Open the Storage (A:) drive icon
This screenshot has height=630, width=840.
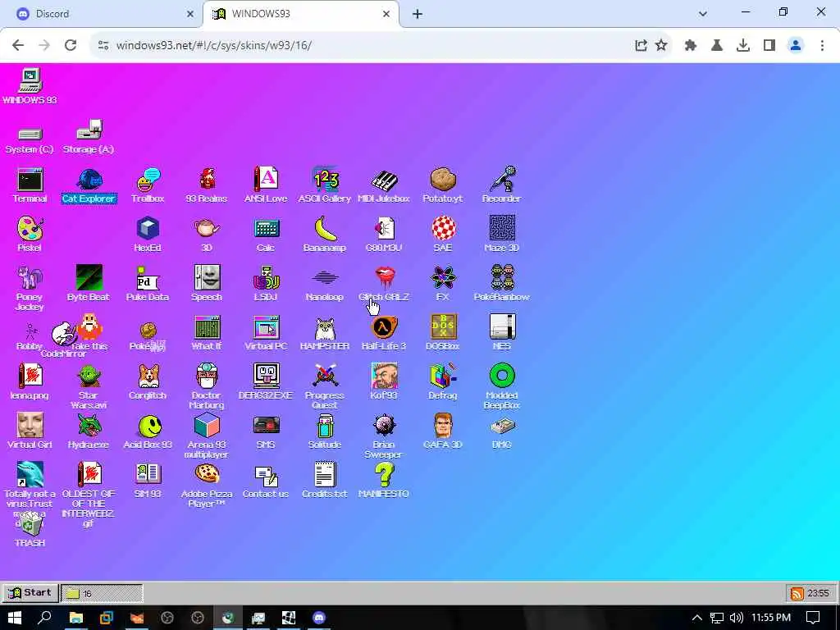(89, 130)
